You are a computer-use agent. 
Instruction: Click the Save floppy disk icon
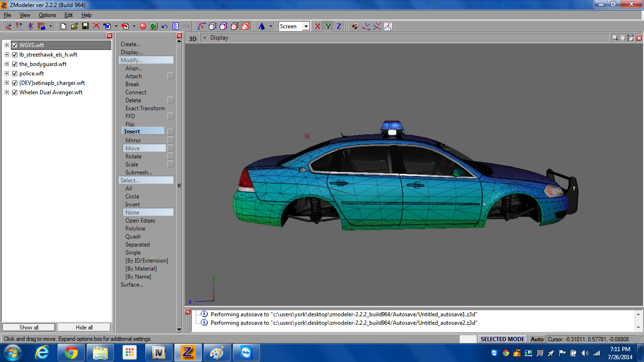point(85,26)
